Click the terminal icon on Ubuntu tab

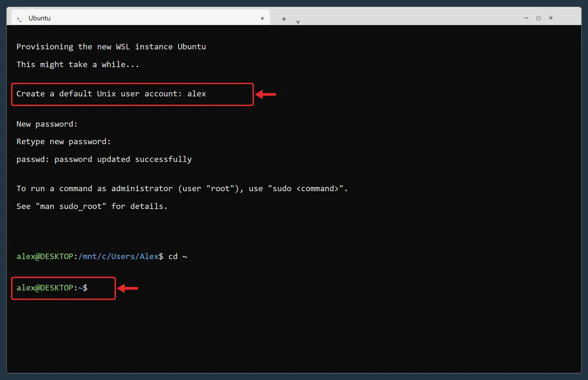coord(19,18)
